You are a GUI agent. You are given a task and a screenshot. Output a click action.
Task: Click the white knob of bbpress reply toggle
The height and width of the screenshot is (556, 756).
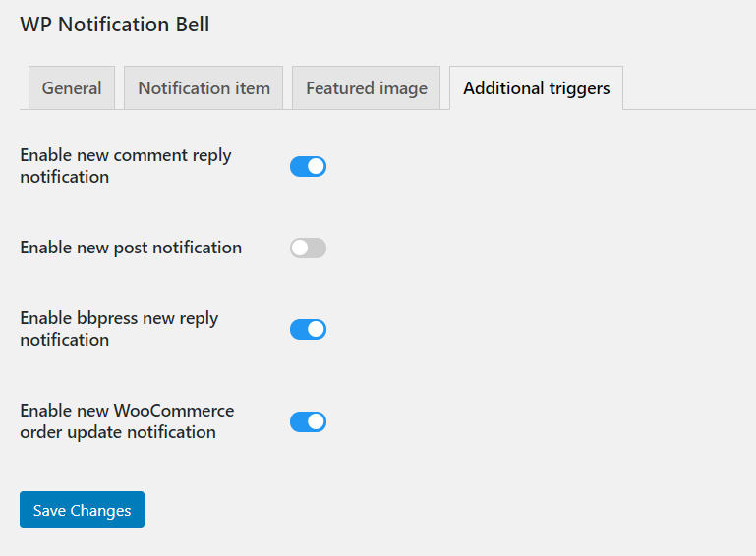pos(316,329)
